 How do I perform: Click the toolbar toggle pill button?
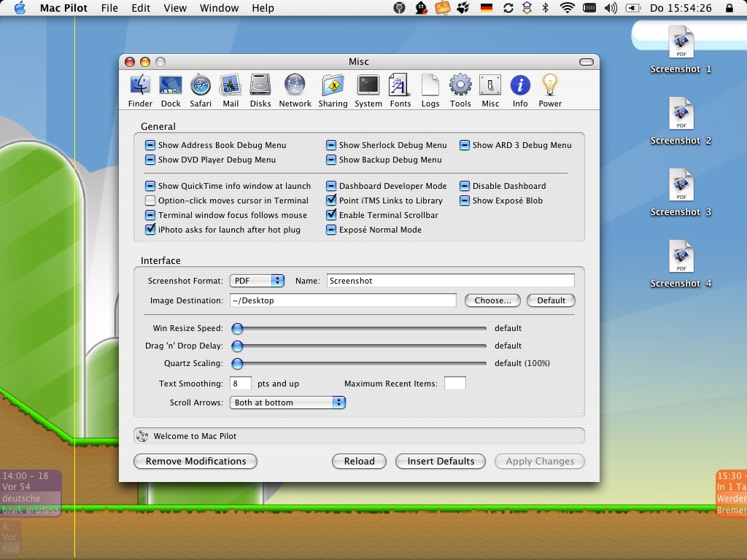[x=587, y=62]
